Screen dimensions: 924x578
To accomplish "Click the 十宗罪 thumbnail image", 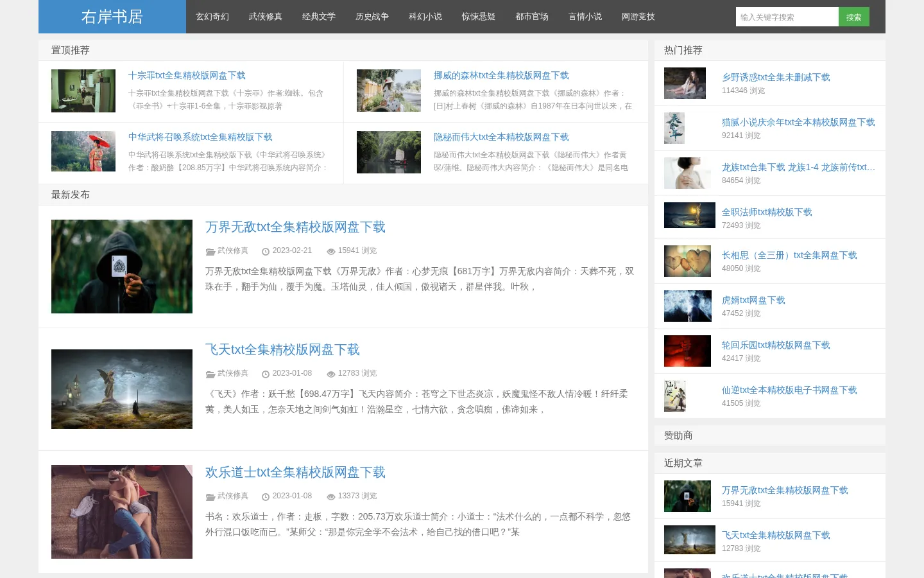I will pos(83,91).
